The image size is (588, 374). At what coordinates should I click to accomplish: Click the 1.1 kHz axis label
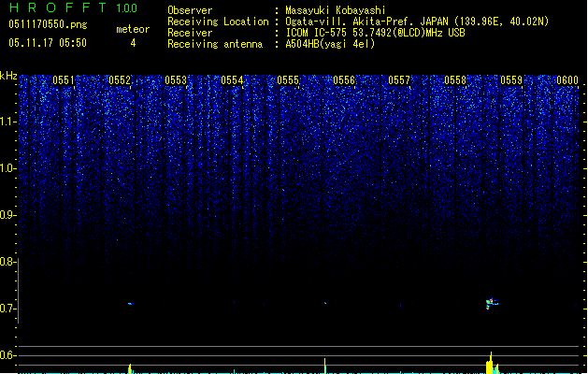click(7, 122)
